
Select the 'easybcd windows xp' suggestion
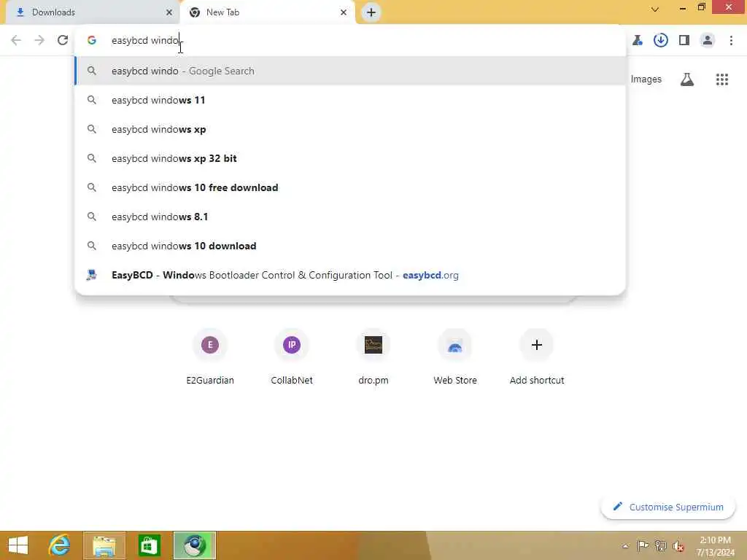351,129
